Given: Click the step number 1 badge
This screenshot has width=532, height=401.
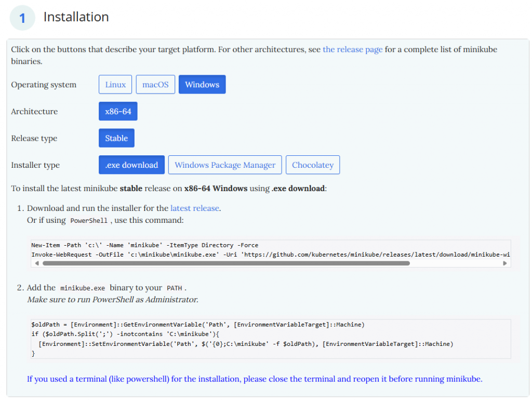Looking at the screenshot, I should [22, 18].
